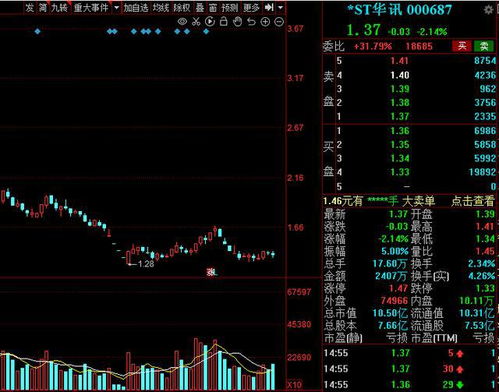The width and height of the screenshot is (499, 392).
Task: Zoom out with the minus circle icon
Action: tap(279, 22)
